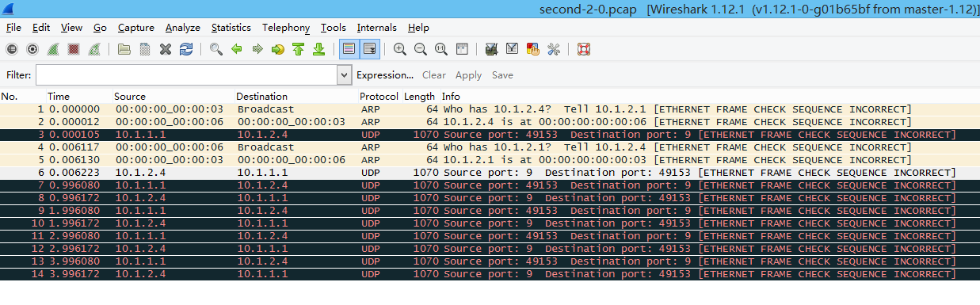Find a packet magnifier icon
Viewport: 980px width, 305px height.
[x=216, y=49]
